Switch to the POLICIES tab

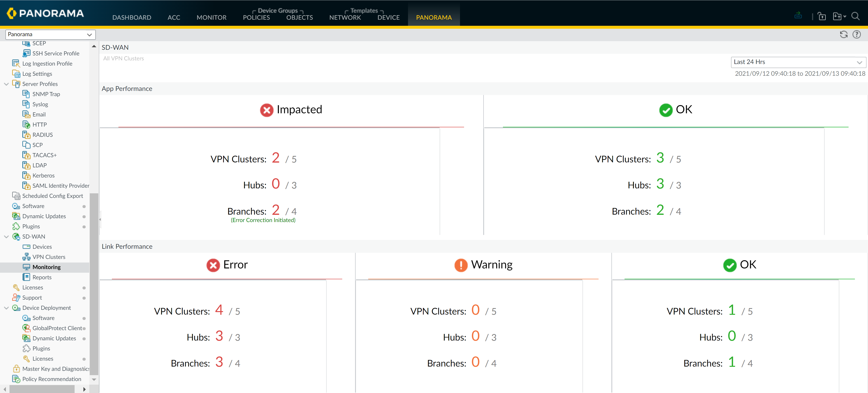pos(256,17)
